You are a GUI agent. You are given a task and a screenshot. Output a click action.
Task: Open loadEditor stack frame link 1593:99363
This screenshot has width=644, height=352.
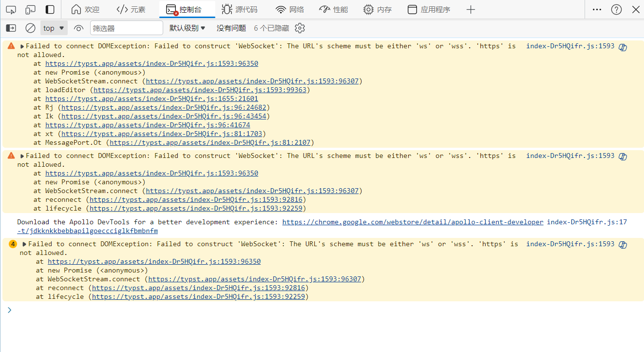click(x=200, y=90)
